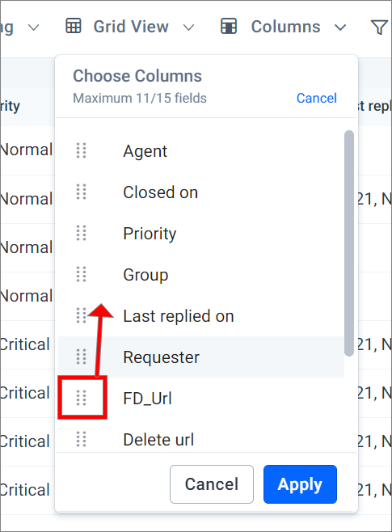Click the column list vertical scrollbar
392x532 pixels.
click(349, 243)
